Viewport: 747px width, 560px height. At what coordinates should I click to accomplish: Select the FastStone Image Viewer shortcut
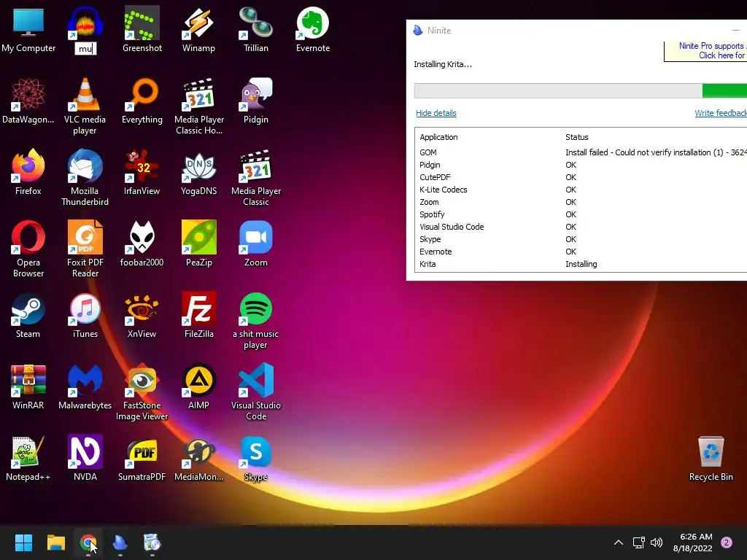[142, 392]
